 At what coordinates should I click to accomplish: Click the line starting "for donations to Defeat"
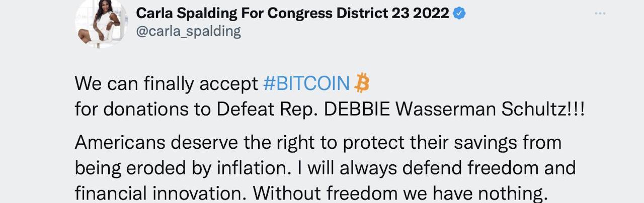click(x=330, y=110)
